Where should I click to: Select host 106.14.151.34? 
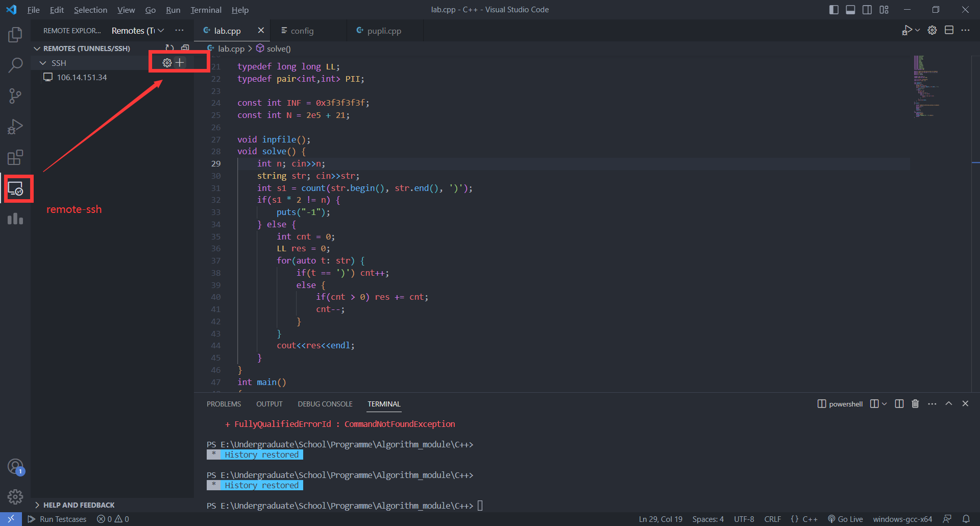tap(82, 78)
